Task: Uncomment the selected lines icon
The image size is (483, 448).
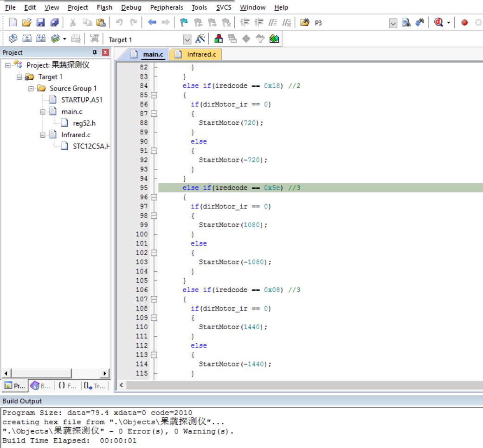Action: 286,22
